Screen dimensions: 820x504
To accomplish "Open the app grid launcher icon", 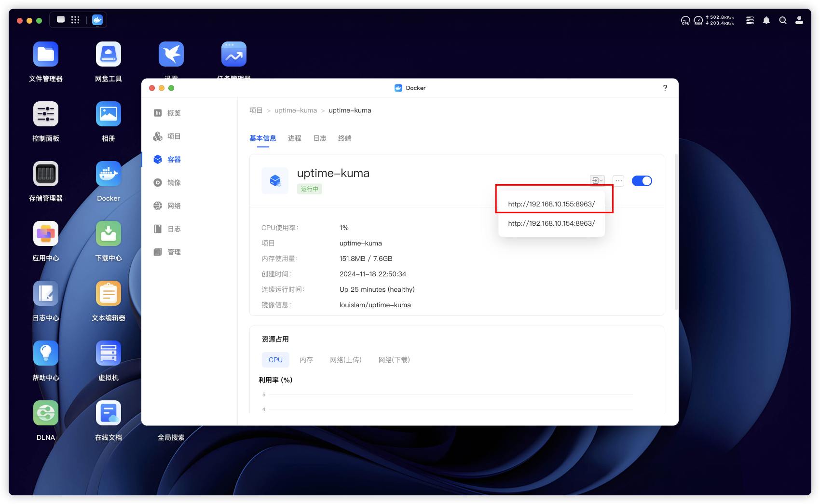I will click(x=75, y=20).
